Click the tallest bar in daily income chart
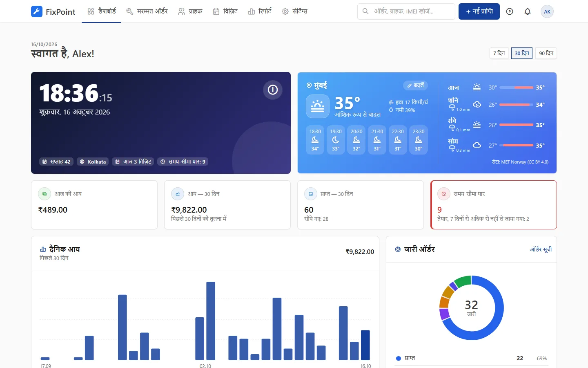This screenshot has height=368, width=588. click(211, 321)
